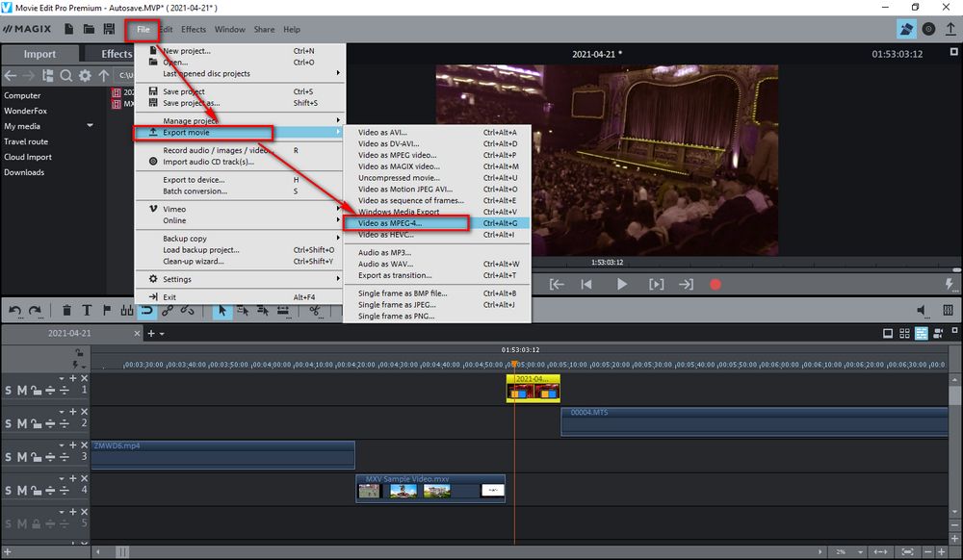Open track 1 header dropdown arrow
The height and width of the screenshot is (560, 963).
(62, 378)
